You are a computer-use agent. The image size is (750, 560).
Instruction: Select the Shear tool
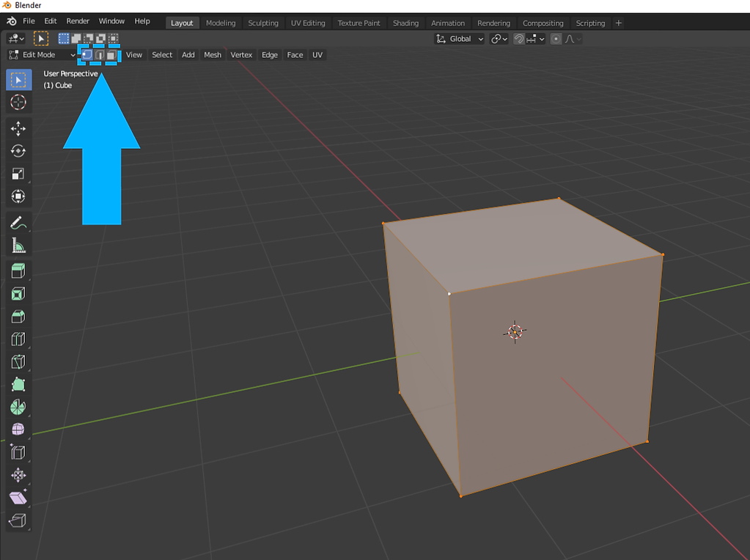point(18,498)
